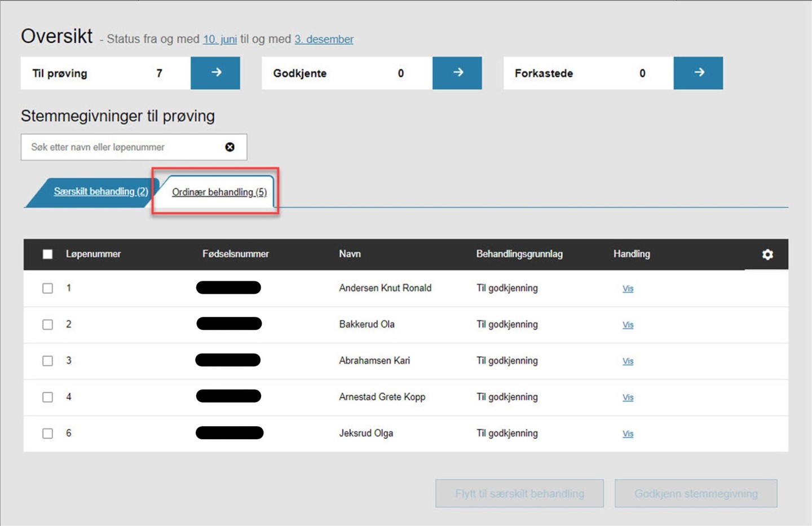The height and width of the screenshot is (526, 812).
Task: Open Godkjente list via its arrow button
Action: point(457,73)
